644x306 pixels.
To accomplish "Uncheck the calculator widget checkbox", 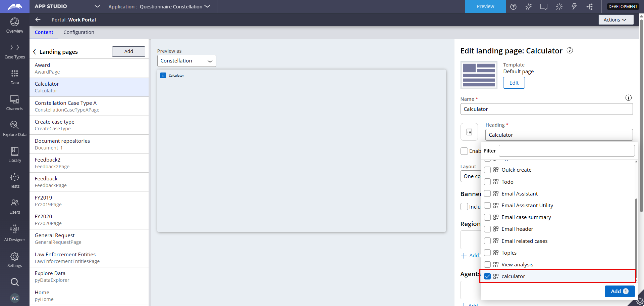I will coord(487,276).
